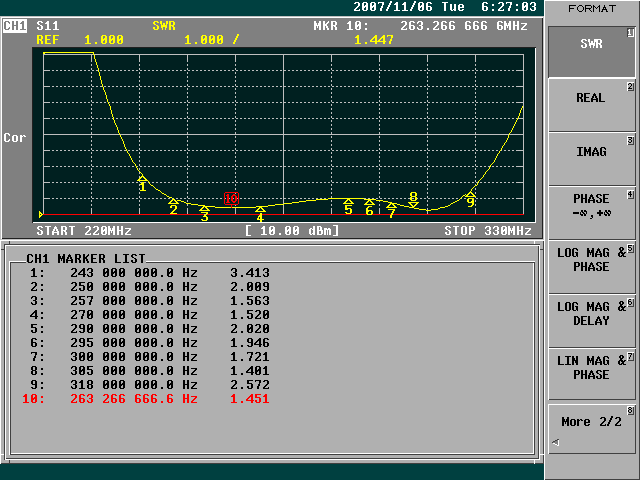
Task: Click the yellow SWR format label
Action: pyautogui.click(x=164, y=26)
